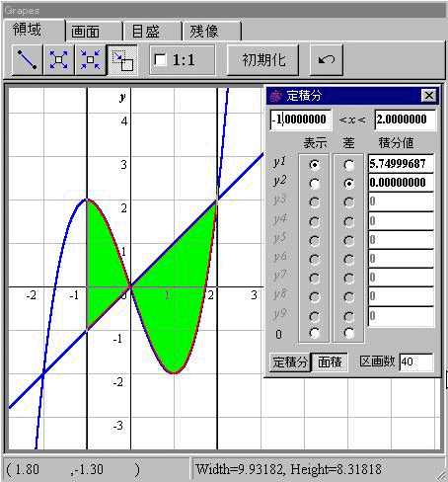Click the y2 integral value 0.00000000

point(401,183)
